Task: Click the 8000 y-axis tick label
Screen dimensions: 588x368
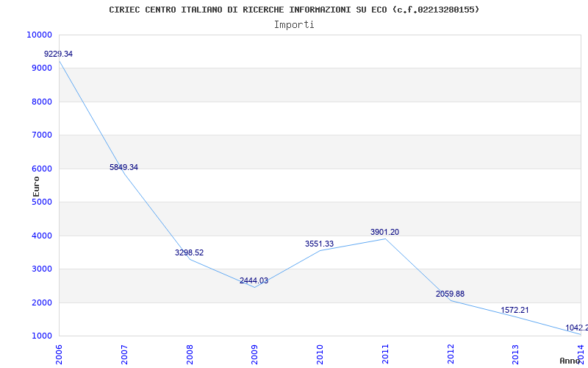Action: click(x=41, y=102)
